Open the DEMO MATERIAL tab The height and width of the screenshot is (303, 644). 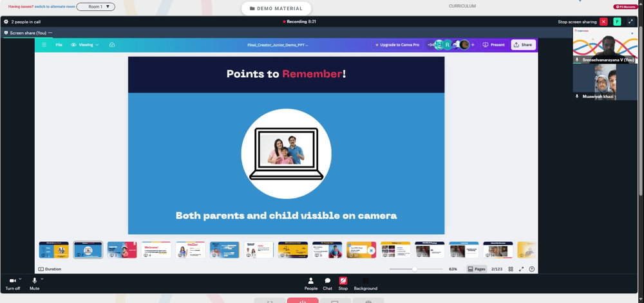pyautogui.click(x=276, y=8)
